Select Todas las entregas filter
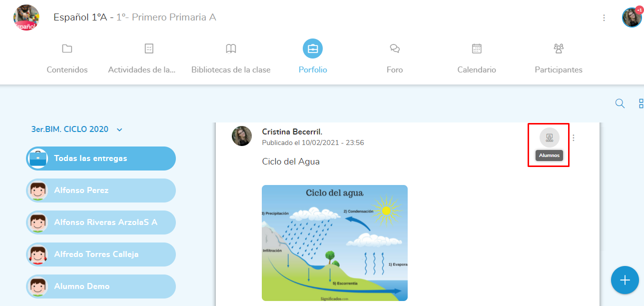The width and height of the screenshot is (644, 306). pyautogui.click(x=101, y=158)
